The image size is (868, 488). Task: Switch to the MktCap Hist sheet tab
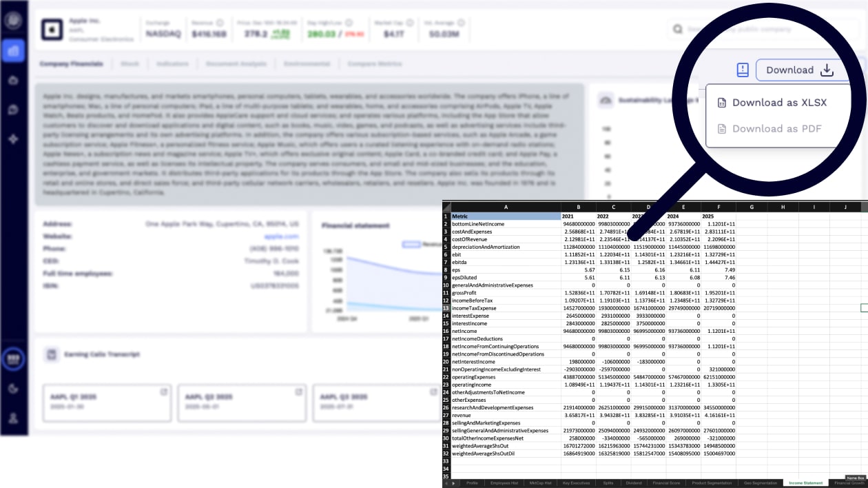(539, 483)
